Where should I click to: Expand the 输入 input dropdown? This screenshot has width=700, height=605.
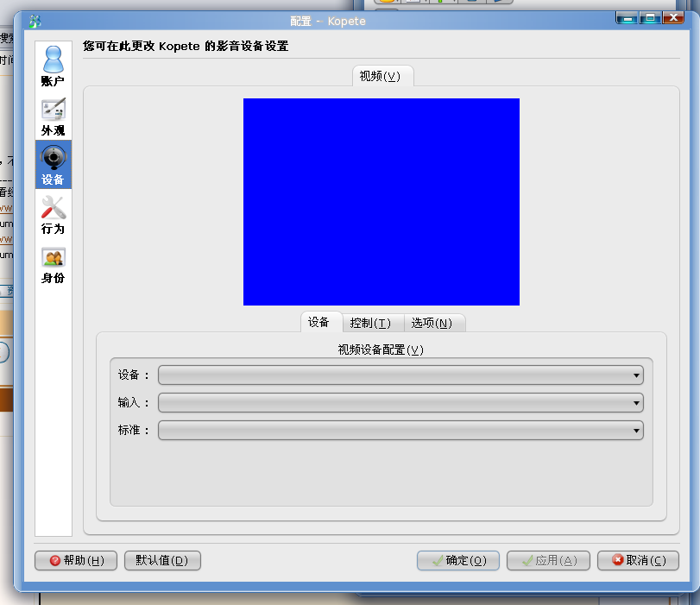click(x=400, y=403)
